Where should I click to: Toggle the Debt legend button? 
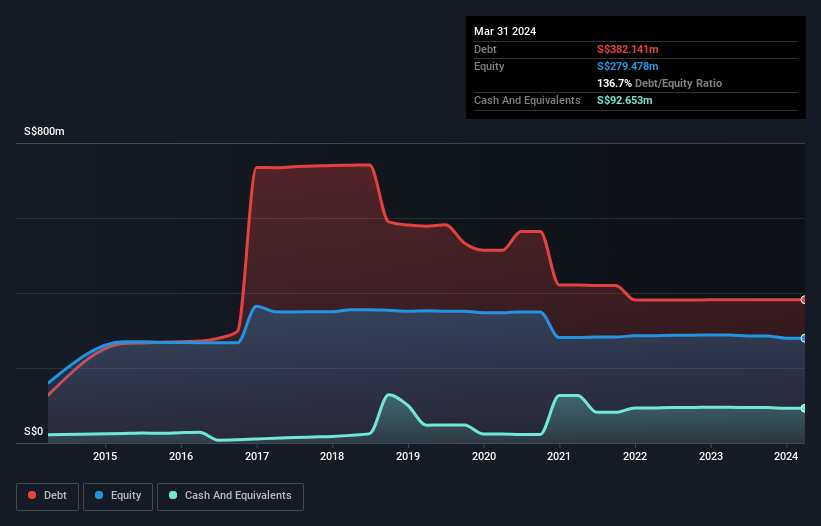point(47,496)
